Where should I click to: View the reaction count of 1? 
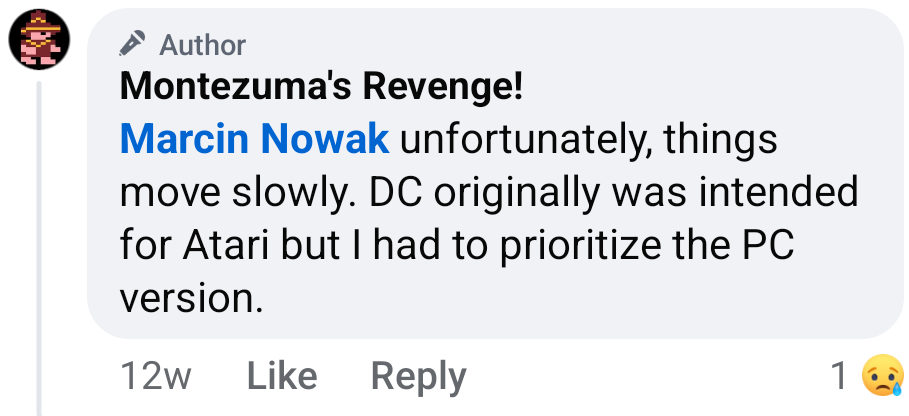840,376
